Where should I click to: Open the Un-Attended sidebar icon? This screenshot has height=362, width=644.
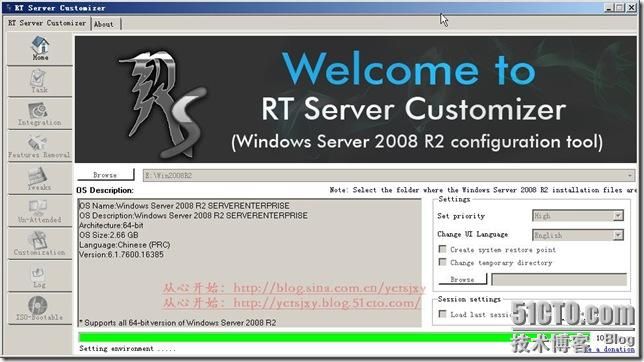click(x=39, y=211)
